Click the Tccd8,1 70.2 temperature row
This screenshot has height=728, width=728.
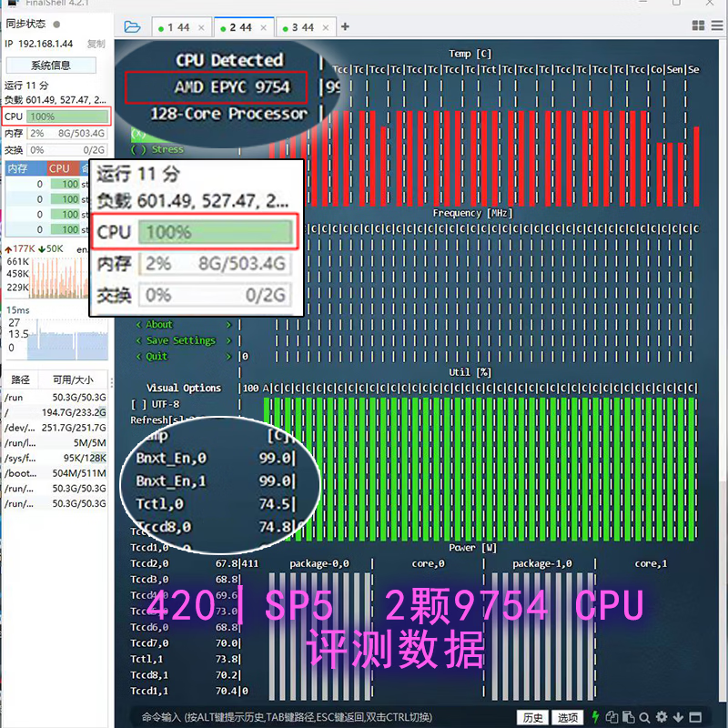pyautogui.click(x=185, y=675)
